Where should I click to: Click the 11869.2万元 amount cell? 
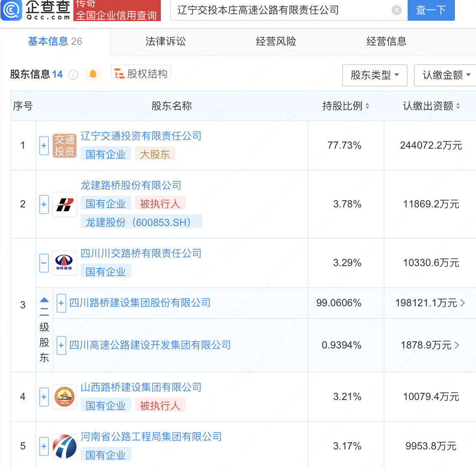tap(431, 204)
